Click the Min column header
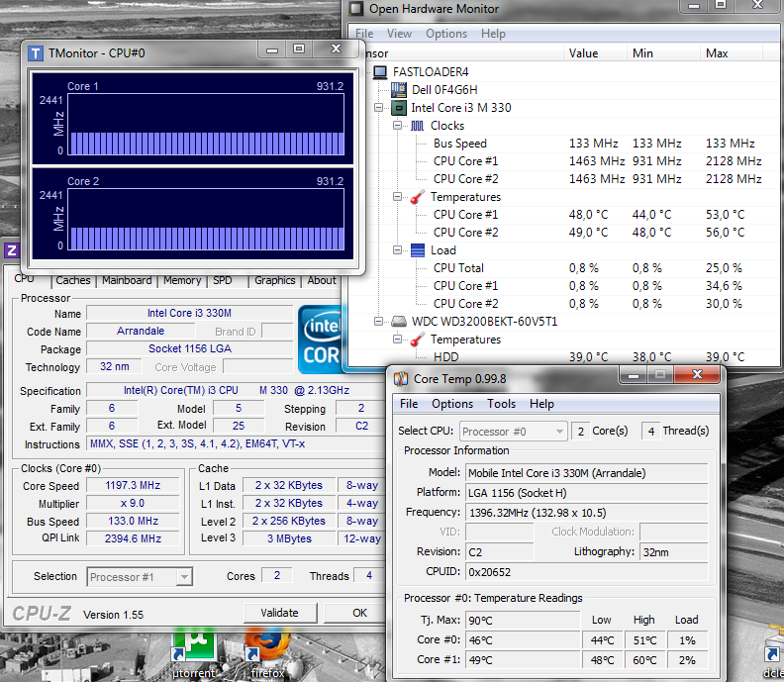Viewport: 784px width, 682px height. click(x=663, y=53)
